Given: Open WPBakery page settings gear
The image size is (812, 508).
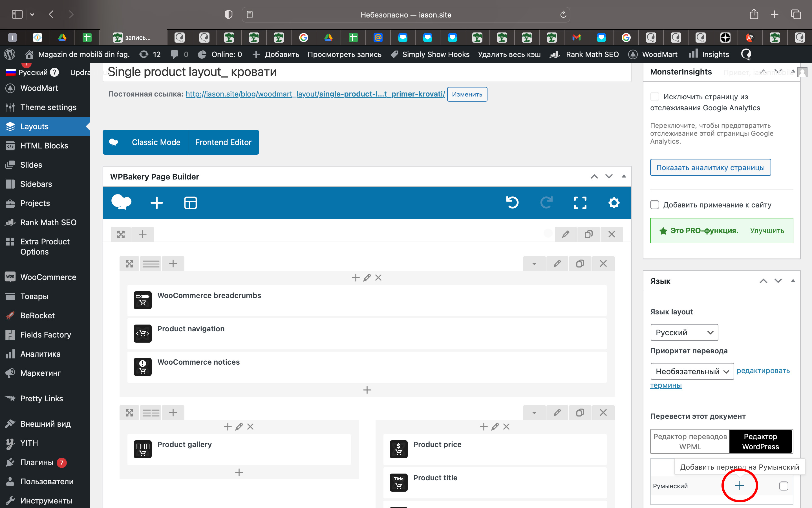Looking at the screenshot, I should click(614, 203).
